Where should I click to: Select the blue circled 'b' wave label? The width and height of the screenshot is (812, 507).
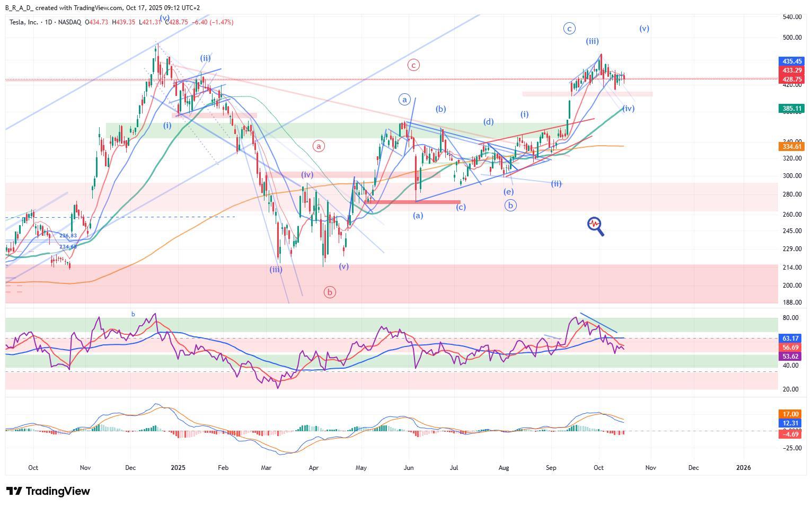click(x=510, y=206)
